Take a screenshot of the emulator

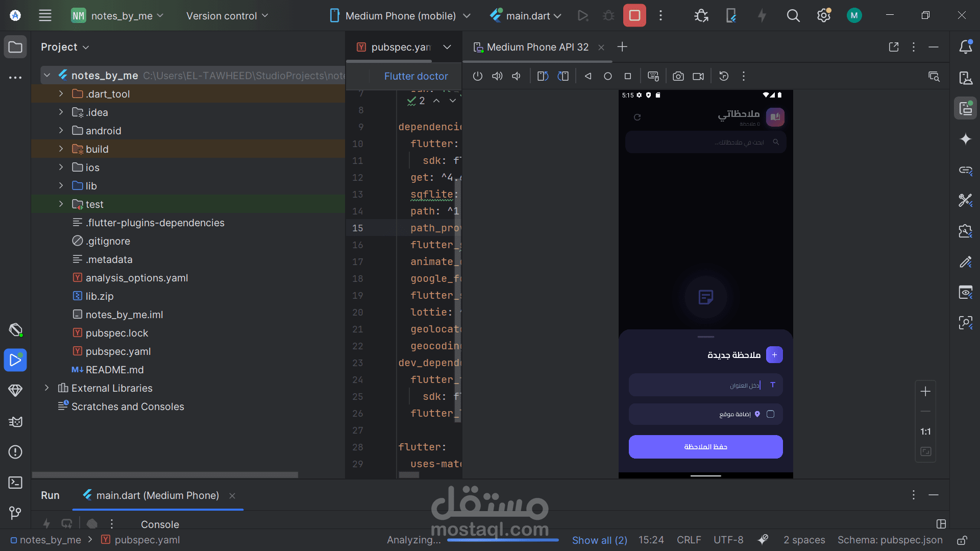point(678,76)
